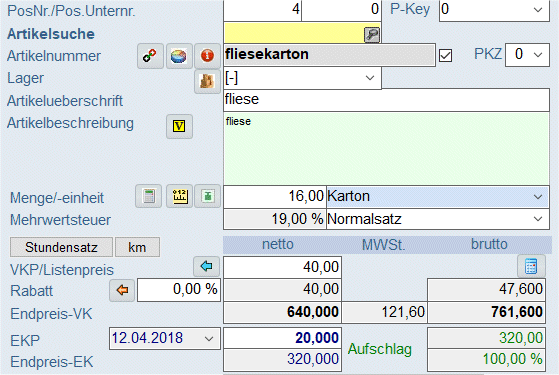Click the Pos.Unternr. field showing 0
559x375 pixels.
(342, 10)
